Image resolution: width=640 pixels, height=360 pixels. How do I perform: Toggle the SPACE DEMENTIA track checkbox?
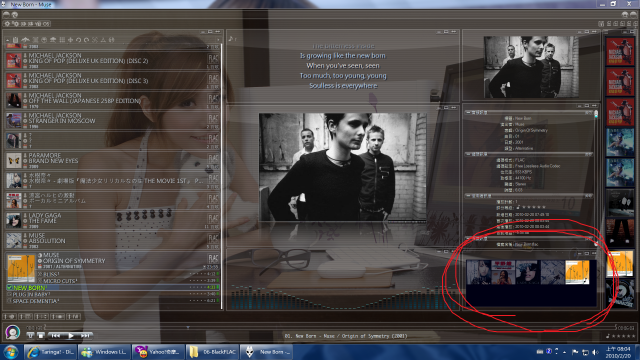(x=9, y=301)
